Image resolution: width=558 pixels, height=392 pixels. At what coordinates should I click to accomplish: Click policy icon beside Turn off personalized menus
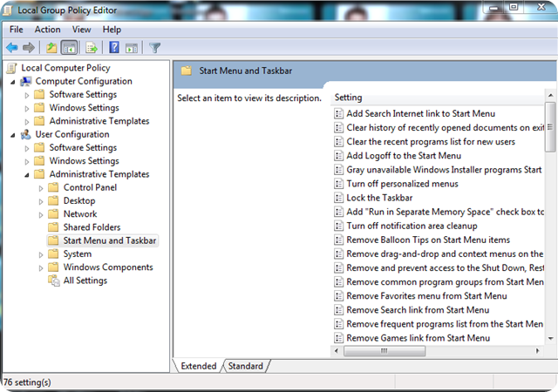click(x=338, y=184)
